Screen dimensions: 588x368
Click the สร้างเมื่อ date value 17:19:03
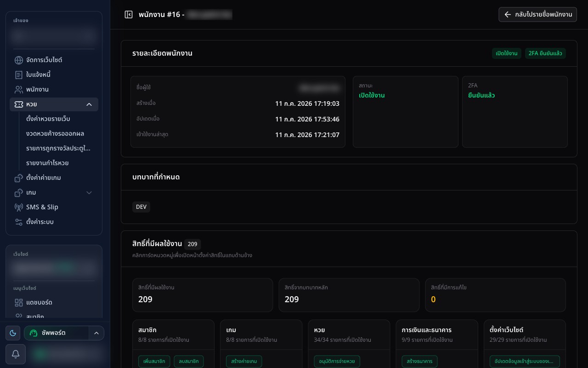pos(307,103)
